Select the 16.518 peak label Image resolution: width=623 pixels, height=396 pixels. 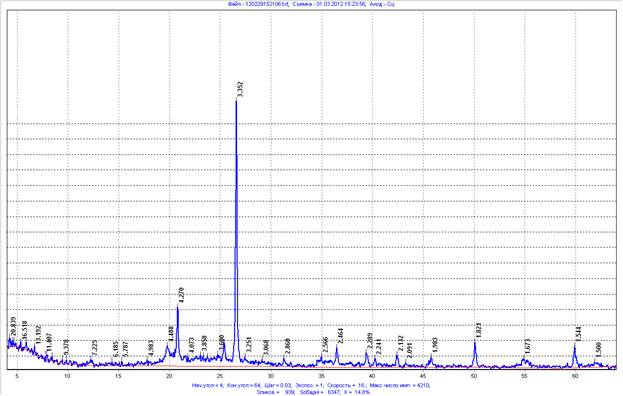click(25, 330)
